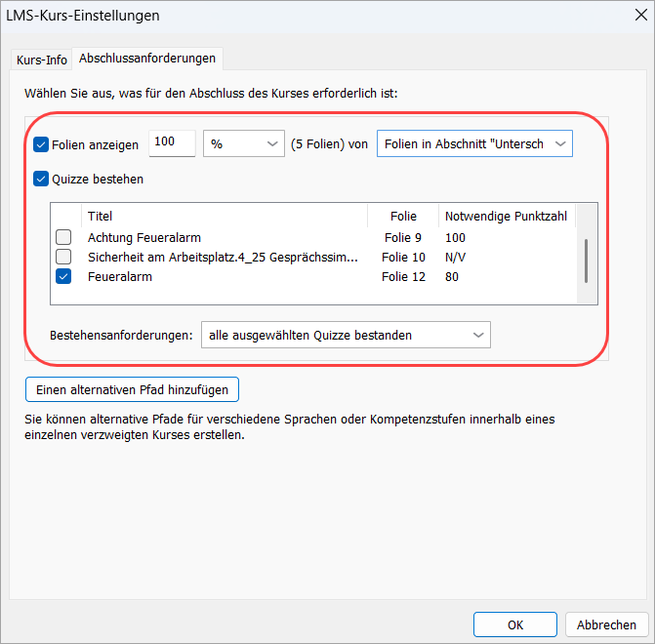Enable the Sicherheit am Arbeitsplatz quiz checkbox
The image size is (655, 644).
point(63,257)
